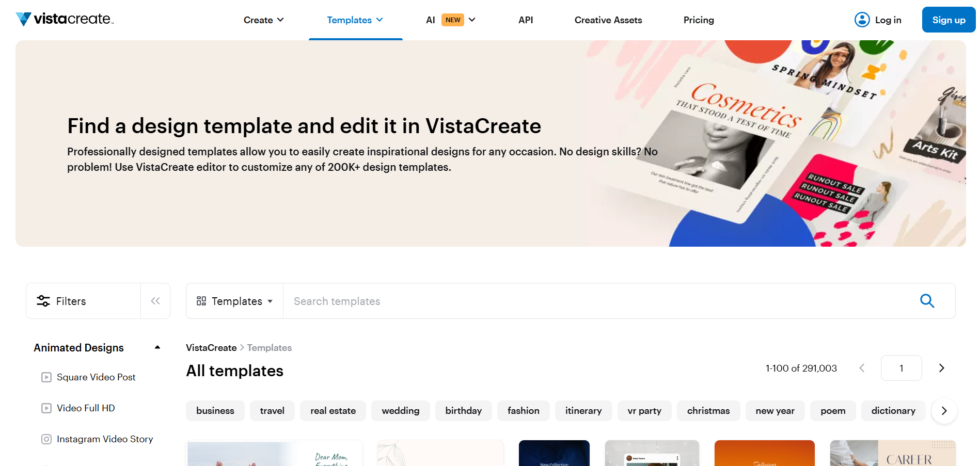Go to previous results page arrow
The height and width of the screenshot is (466, 980).
coord(862,368)
